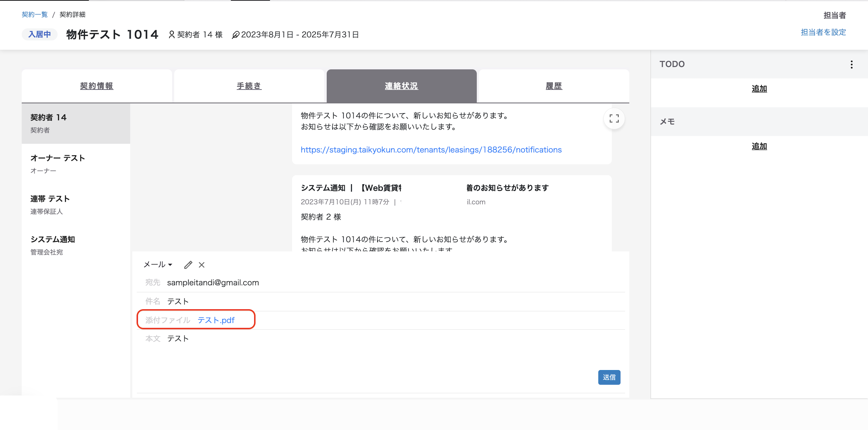Click the 物件テスト 1014 title
Viewport: 868px width, 430px height.
[112, 34]
